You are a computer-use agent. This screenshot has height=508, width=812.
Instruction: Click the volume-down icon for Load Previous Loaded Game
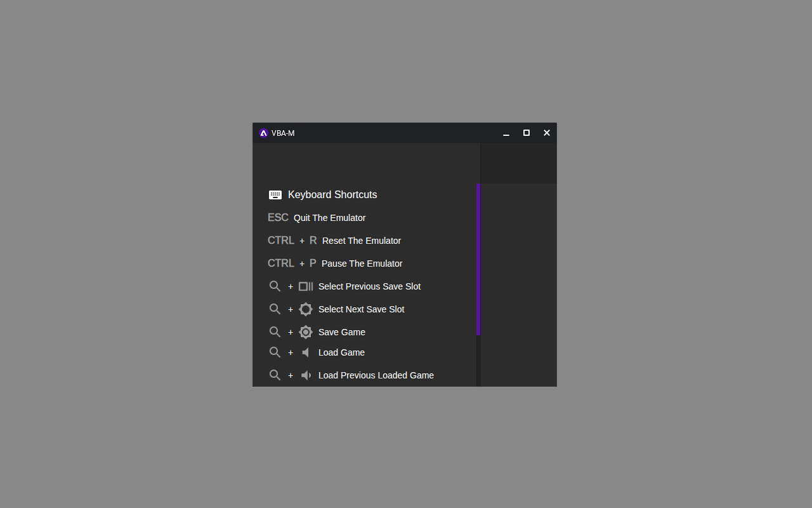click(x=306, y=375)
